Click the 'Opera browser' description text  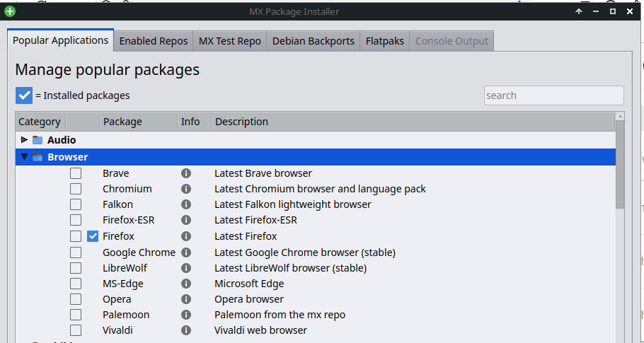[249, 299]
